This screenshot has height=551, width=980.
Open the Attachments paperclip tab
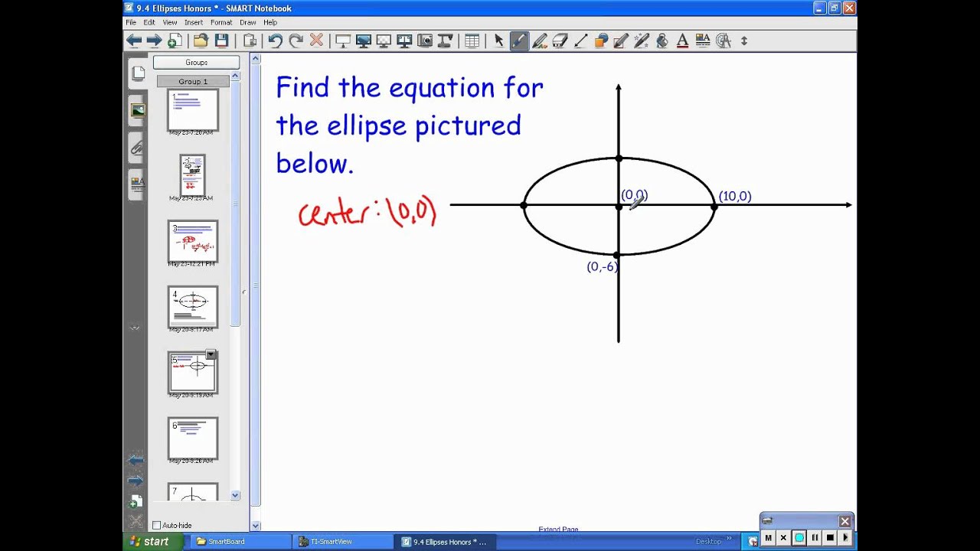click(x=137, y=148)
